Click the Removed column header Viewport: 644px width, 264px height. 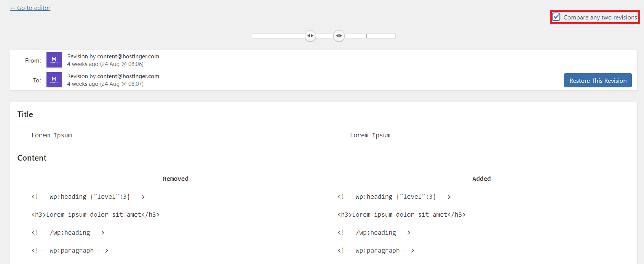[176, 179]
